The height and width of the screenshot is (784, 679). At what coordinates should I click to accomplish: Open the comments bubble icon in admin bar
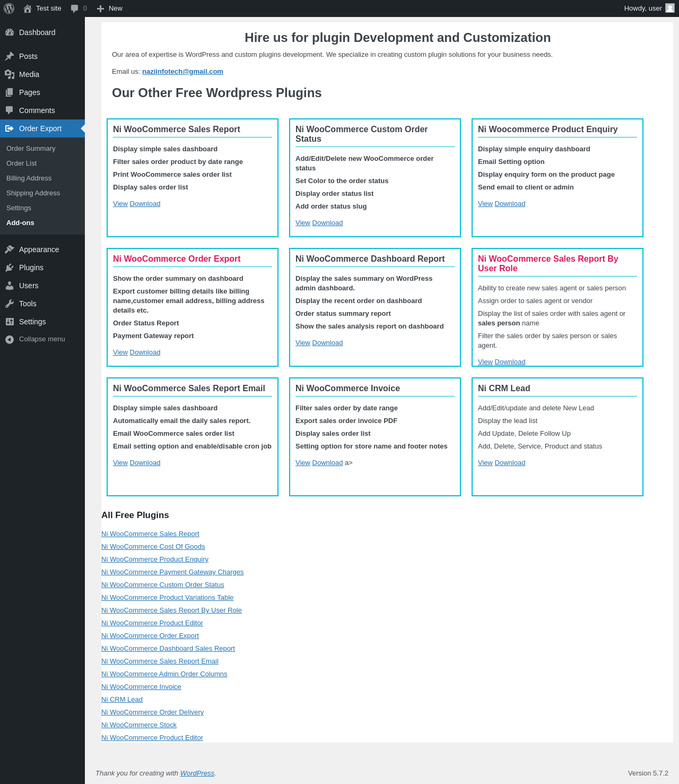[x=75, y=8]
